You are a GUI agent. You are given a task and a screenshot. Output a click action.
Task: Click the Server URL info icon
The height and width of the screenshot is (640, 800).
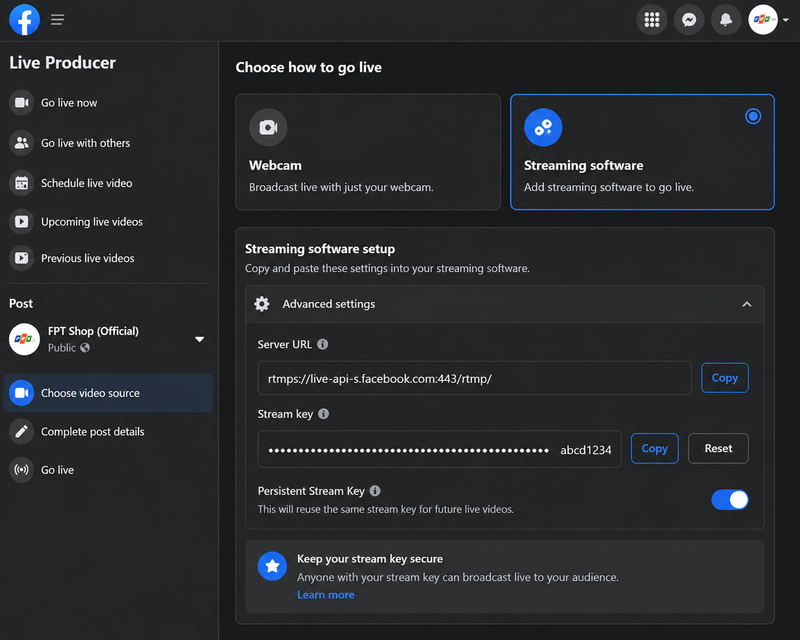click(322, 344)
